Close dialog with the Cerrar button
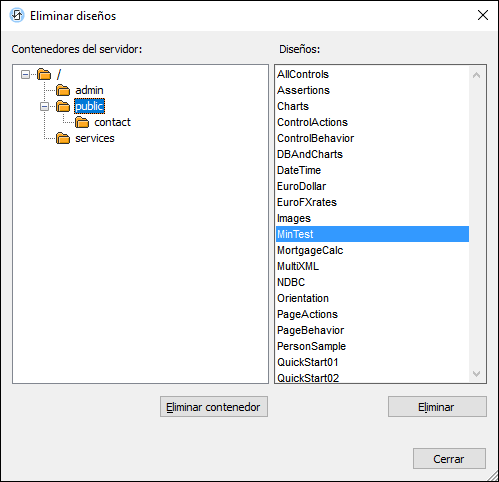Screen dimensions: 499x482 click(x=449, y=459)
